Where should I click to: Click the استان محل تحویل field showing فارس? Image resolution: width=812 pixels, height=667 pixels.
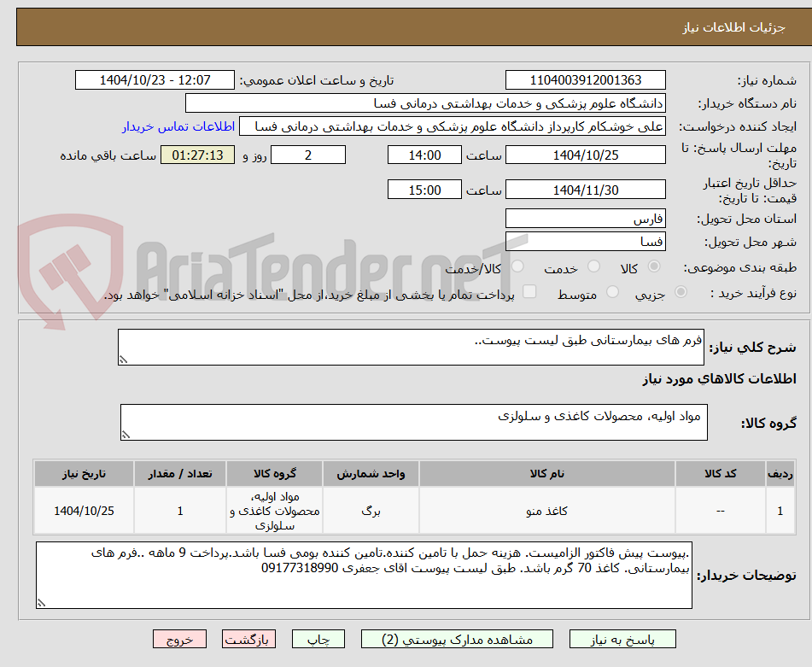[586, 218]
